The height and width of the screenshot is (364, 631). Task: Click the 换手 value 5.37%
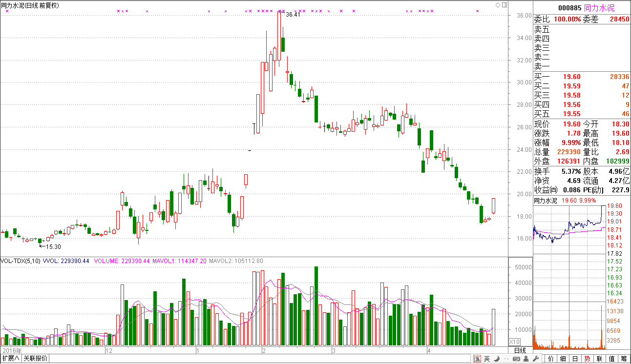571,171
